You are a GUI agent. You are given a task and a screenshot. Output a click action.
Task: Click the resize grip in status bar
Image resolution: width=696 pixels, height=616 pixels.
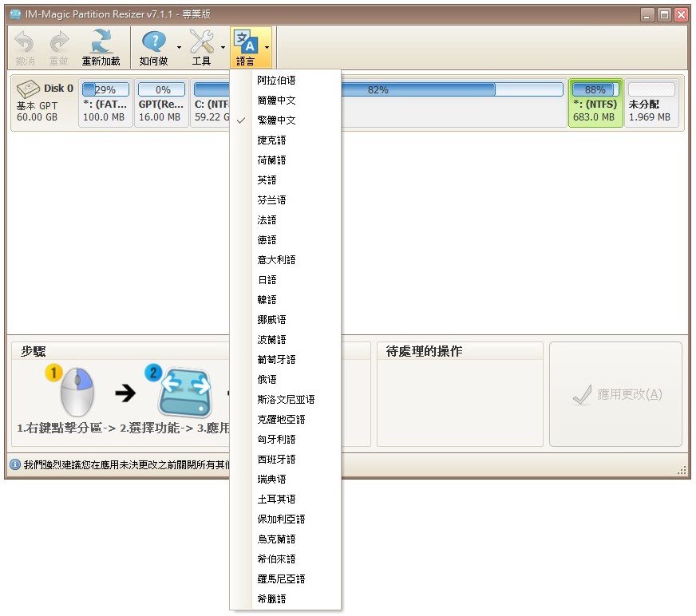tap(682, 471)
